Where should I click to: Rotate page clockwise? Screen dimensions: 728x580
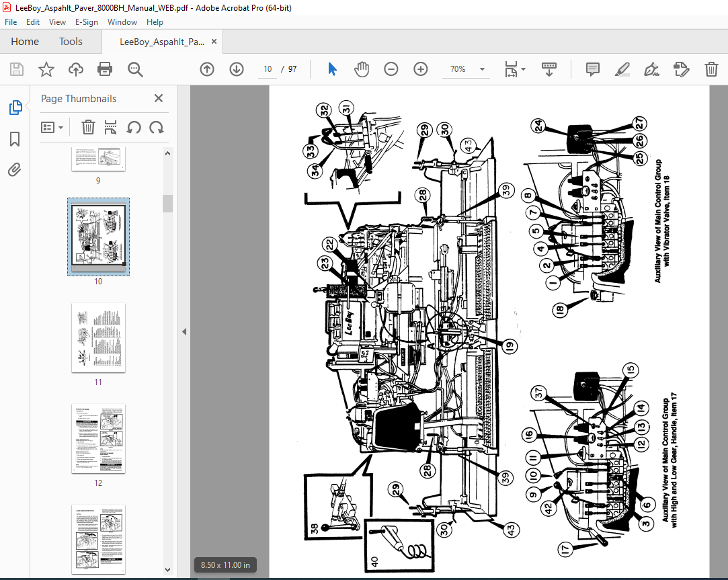157,127
